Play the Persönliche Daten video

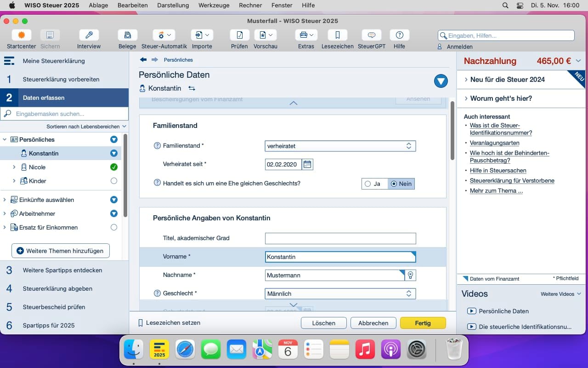tap(498, 311)
